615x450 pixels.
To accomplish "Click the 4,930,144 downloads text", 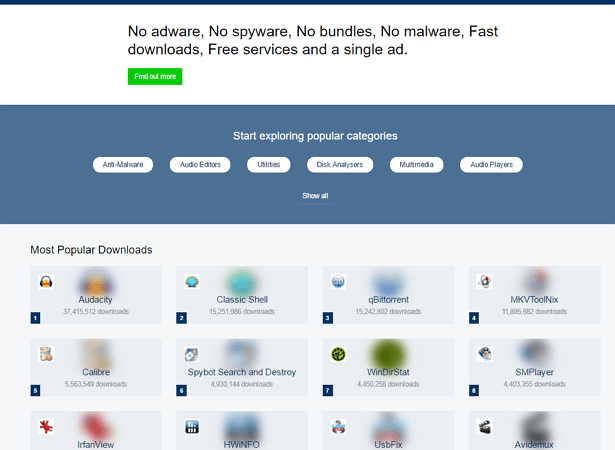I will pos(242,384).
